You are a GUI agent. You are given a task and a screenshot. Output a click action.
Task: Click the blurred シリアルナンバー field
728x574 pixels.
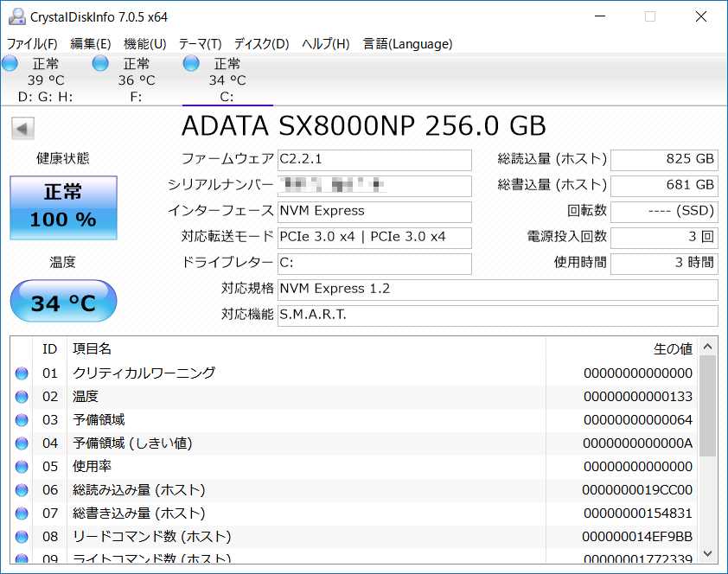[374, 186]
